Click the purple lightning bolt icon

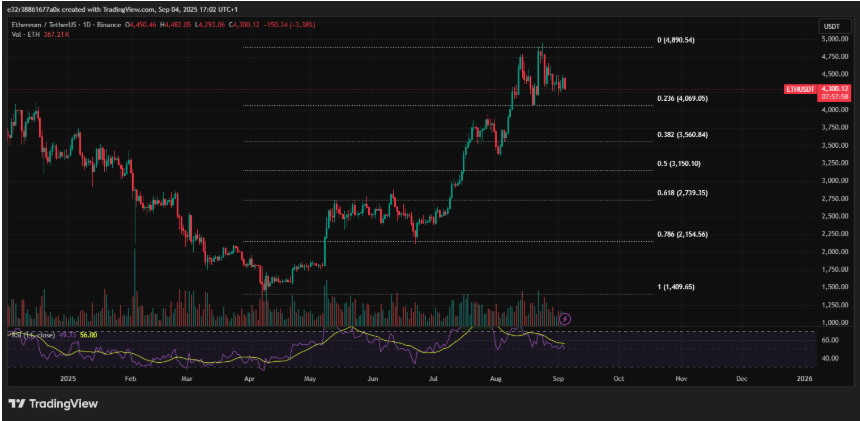point(566,318)
